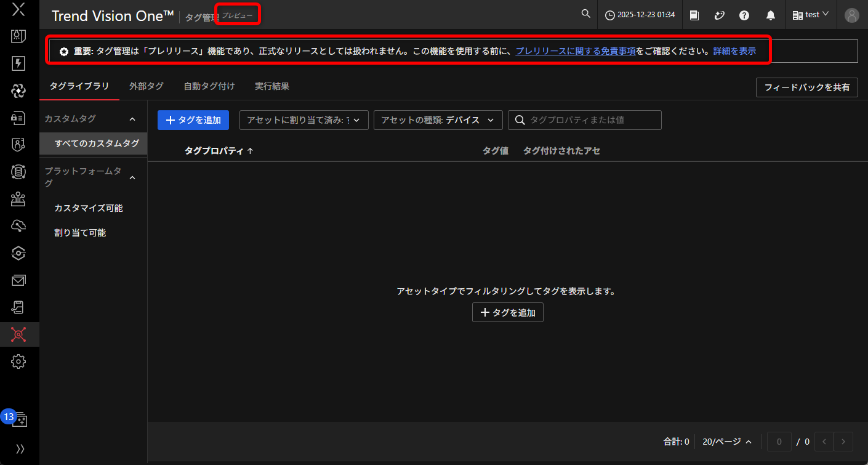The height and width of the screenshot is (465, 868).
Task: Click the envelope icon in the left sidebar
Action: (x=18, y=280)
